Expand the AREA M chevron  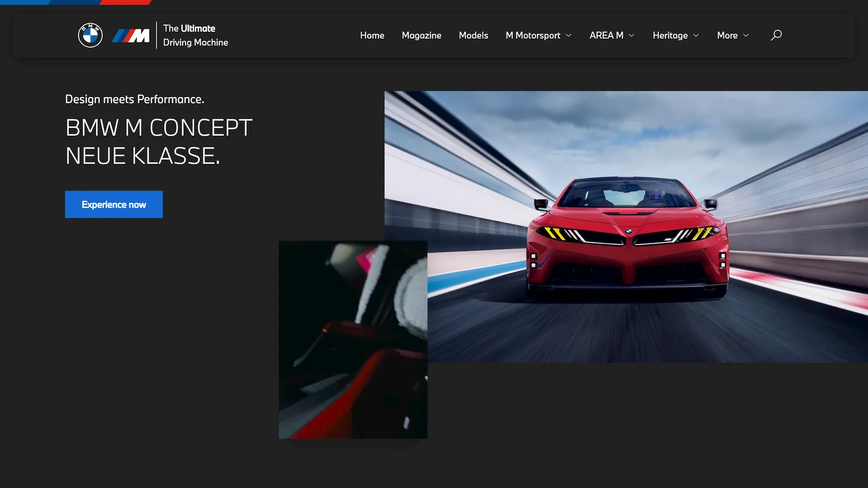[x=631, y=35]
